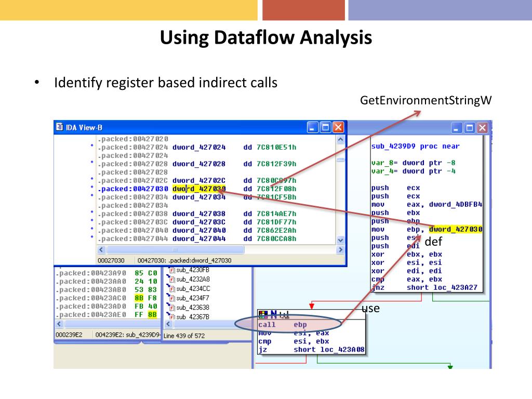Click sub_4239D9 proc near header in graph view
Screen dimensions: 532x399
pos(415,146)
